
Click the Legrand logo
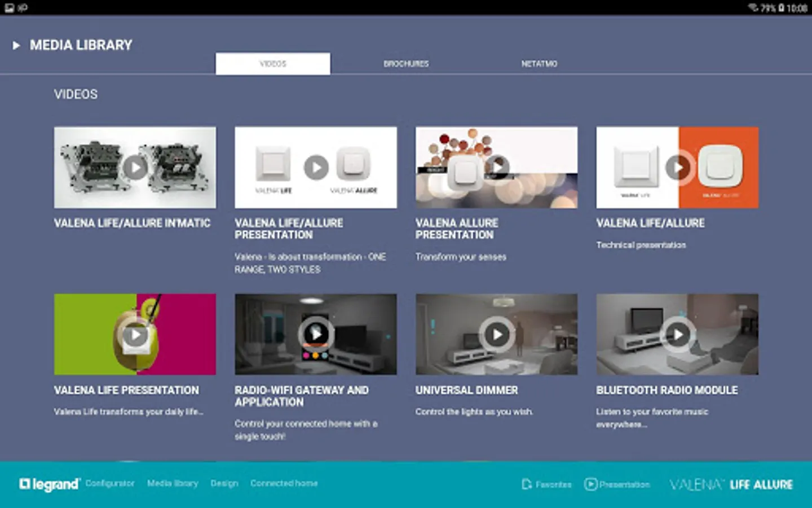tap(50, 484)
